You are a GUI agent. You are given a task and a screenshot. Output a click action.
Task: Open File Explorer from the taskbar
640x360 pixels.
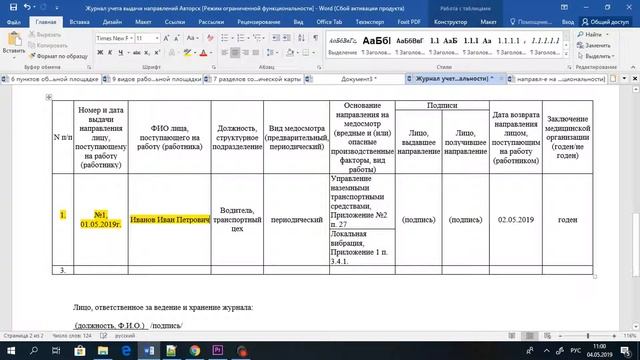[103, 351]
